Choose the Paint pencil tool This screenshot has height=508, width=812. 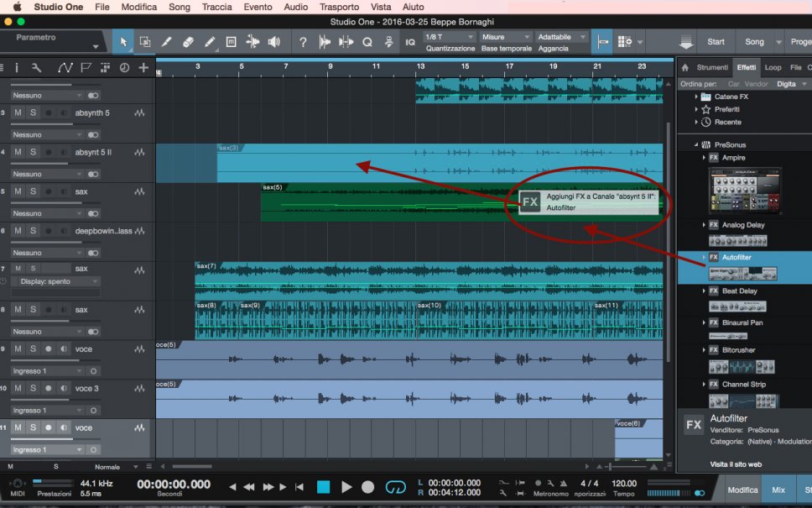(210, 42)
